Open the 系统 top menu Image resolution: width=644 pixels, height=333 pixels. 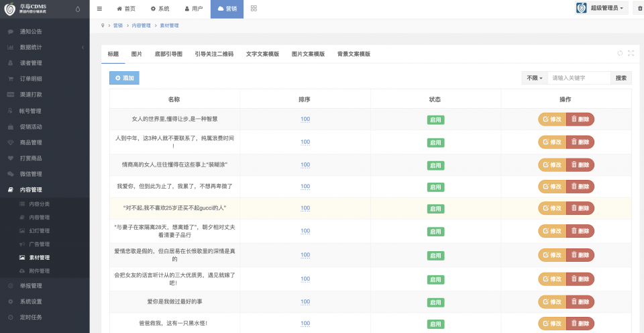pos(160,9)
